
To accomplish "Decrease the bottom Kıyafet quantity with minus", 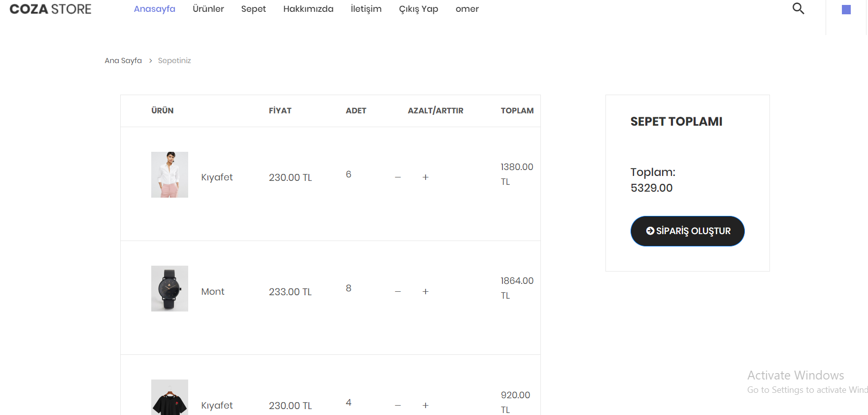I will pos(398,405).
